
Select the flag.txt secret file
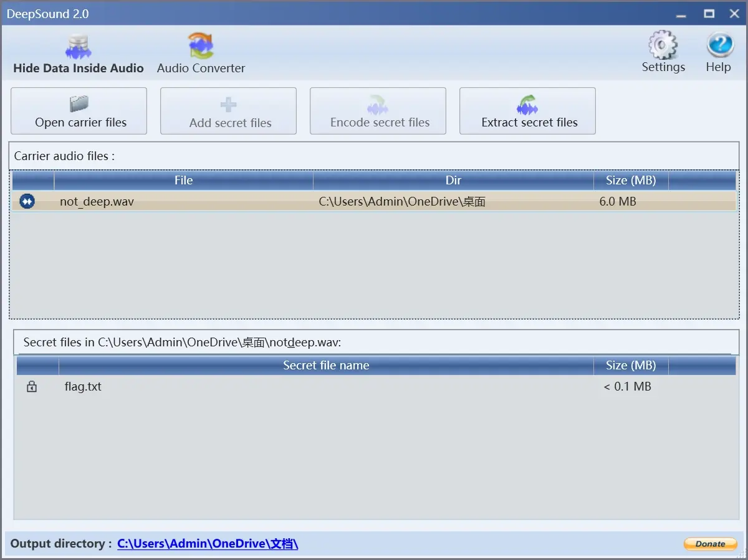83,387
